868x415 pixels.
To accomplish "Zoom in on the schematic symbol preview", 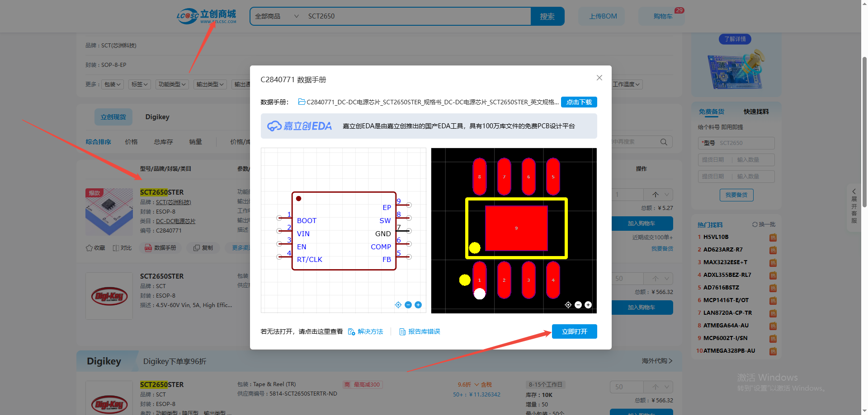I will (x=418, y=305).
